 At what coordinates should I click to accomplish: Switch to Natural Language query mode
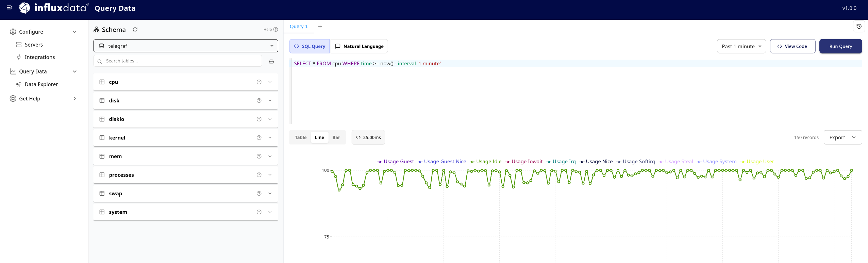359,46
